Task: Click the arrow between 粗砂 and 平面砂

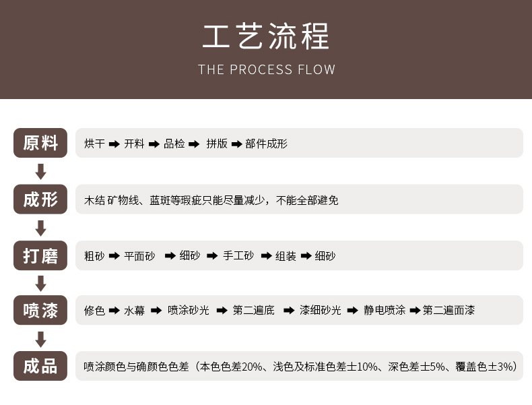Action: (114, 256)
